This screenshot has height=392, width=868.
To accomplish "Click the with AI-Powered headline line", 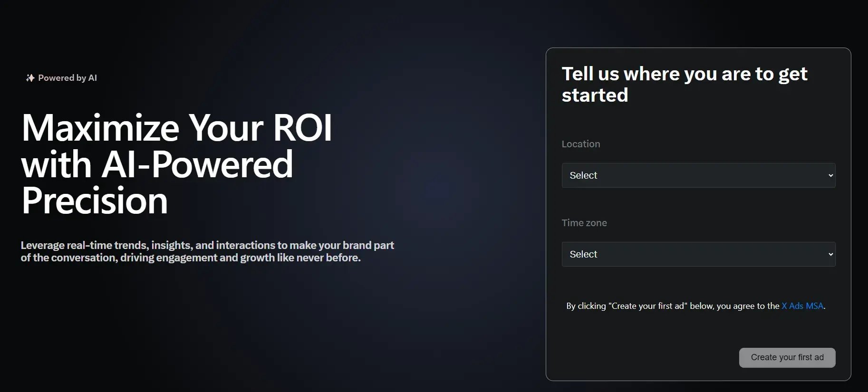I will [x=157, y=164].
